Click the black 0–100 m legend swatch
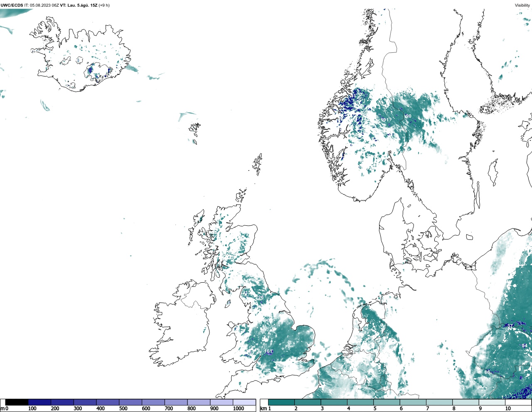This screenshot has width=532, height=412. pyautogui.click(x=17, y=402)
